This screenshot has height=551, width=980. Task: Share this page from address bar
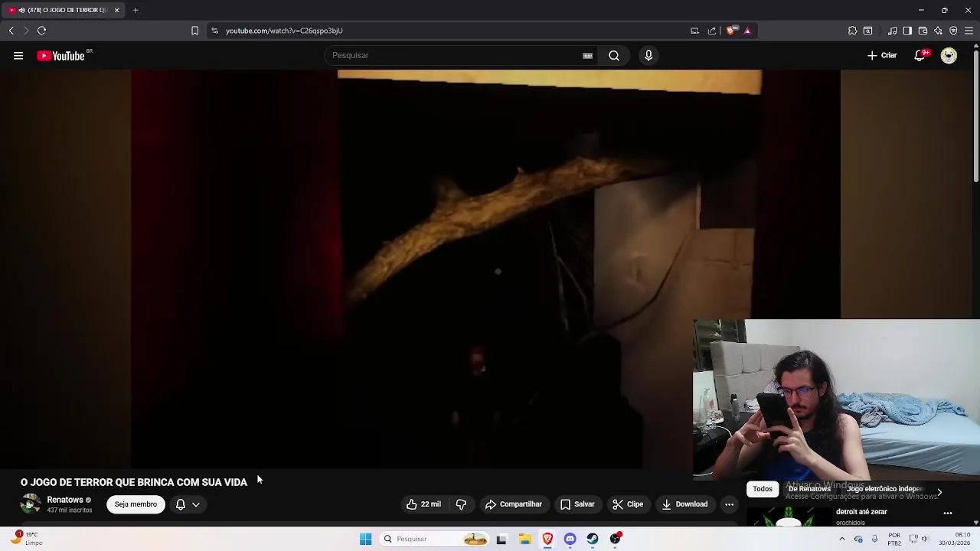point(712,31)
